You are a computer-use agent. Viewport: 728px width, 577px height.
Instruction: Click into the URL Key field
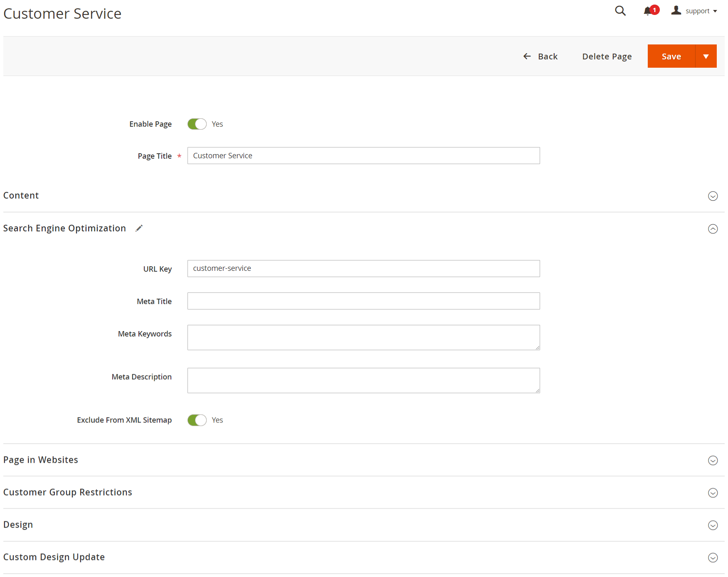pyautogui.click(x=363, y=269)
